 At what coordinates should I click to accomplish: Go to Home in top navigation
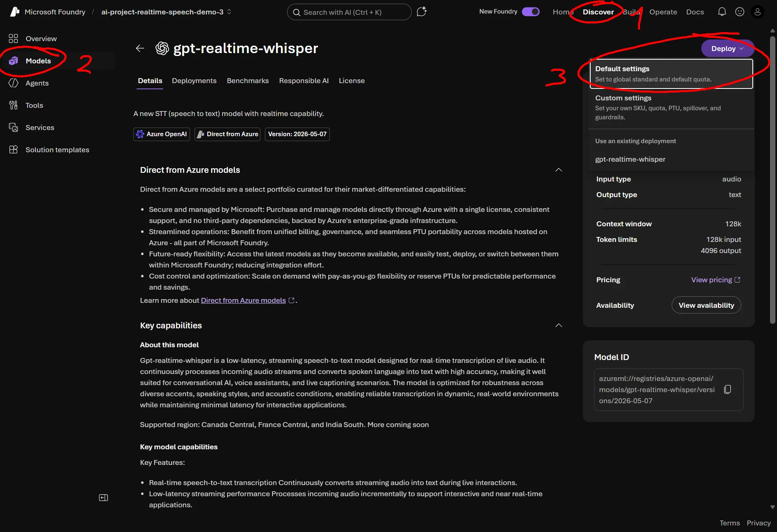[x=562, y=12]
